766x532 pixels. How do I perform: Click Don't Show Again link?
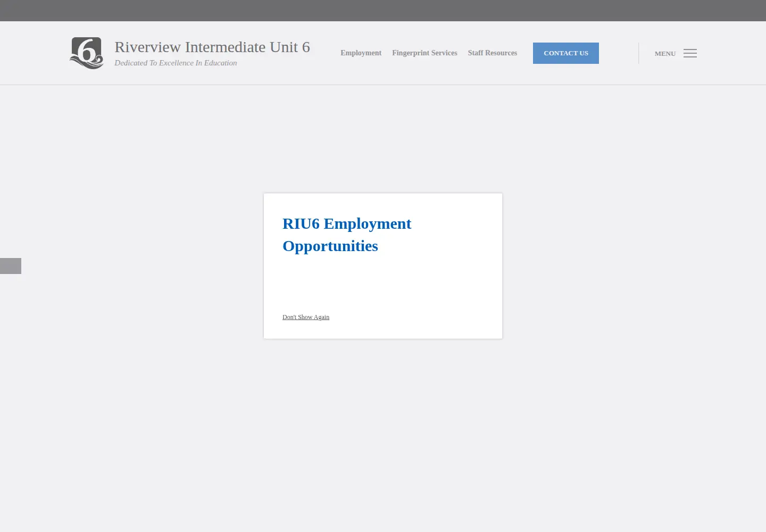[306, 317]
